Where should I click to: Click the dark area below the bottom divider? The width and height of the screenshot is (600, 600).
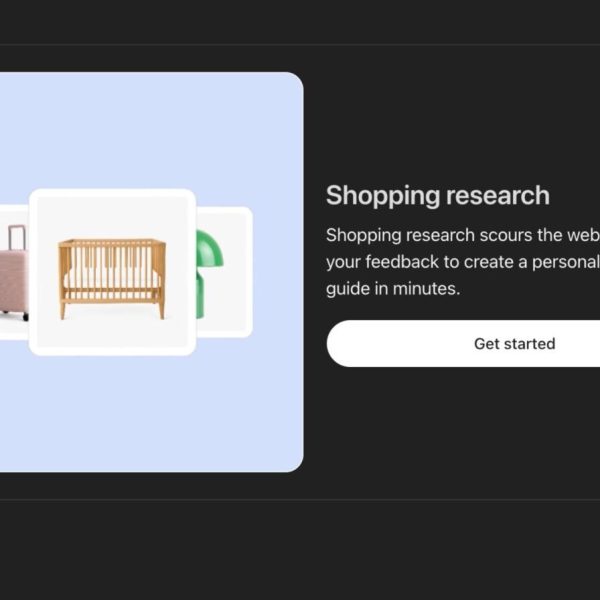pyautogui.click(x=300, y=550)
